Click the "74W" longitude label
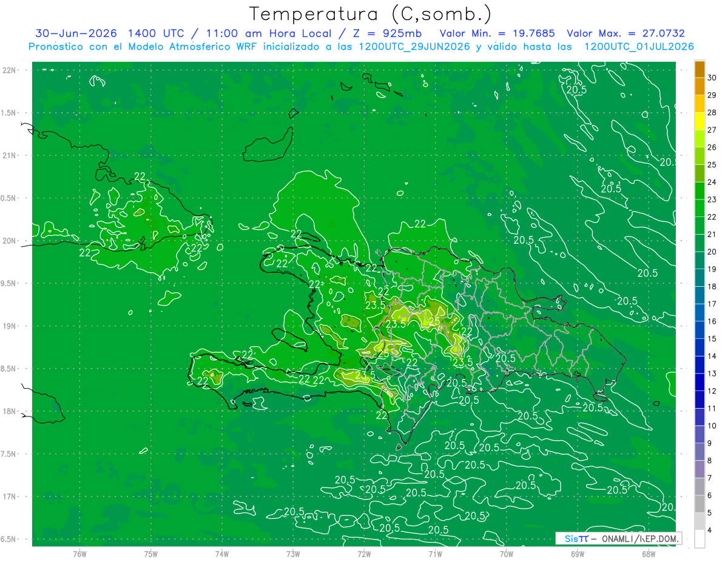 222,554
